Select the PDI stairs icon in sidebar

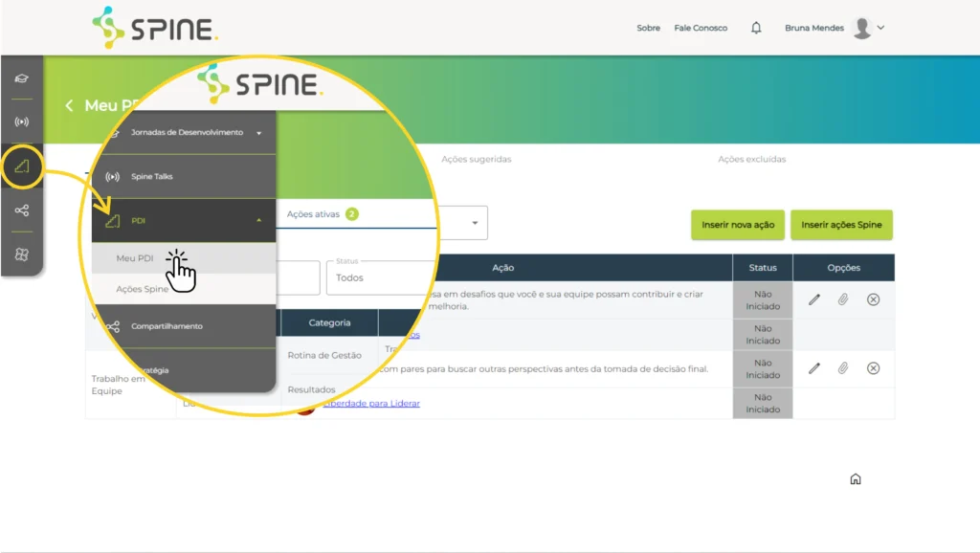coord(21,167)
